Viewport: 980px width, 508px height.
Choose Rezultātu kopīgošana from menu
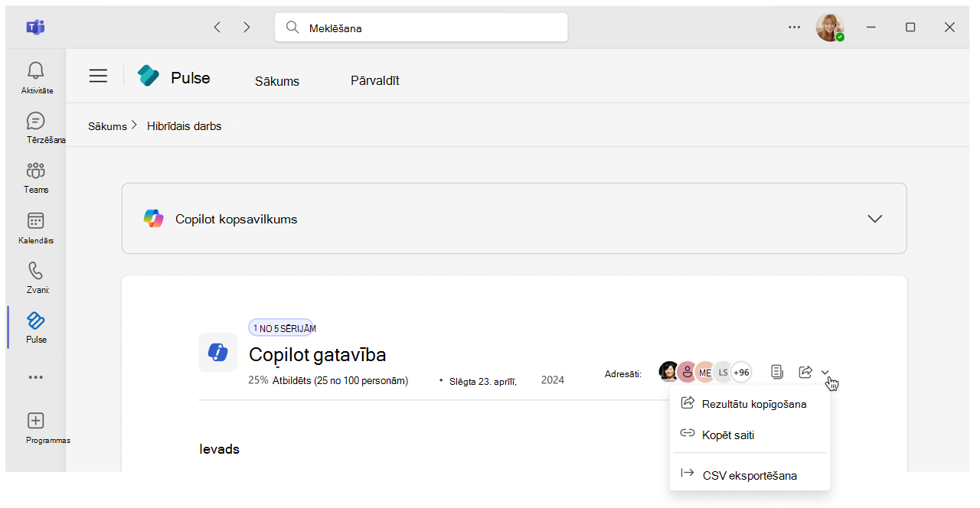pos(753,404)
